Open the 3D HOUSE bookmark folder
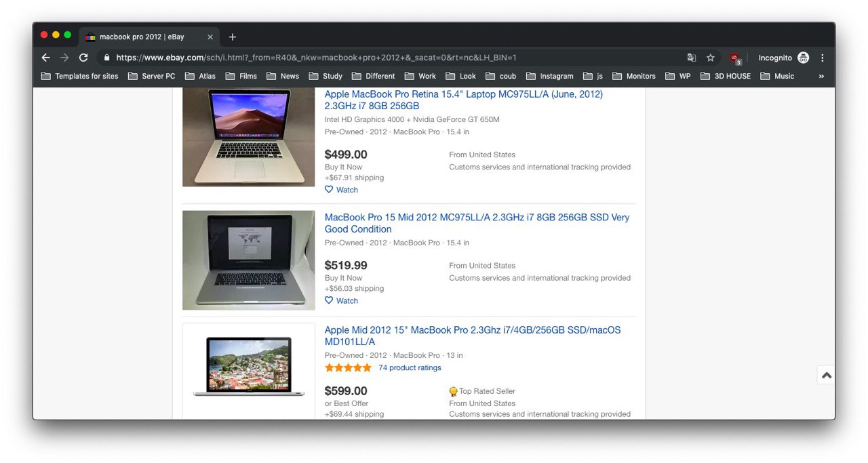868x463 pixels. click(726, 76)
